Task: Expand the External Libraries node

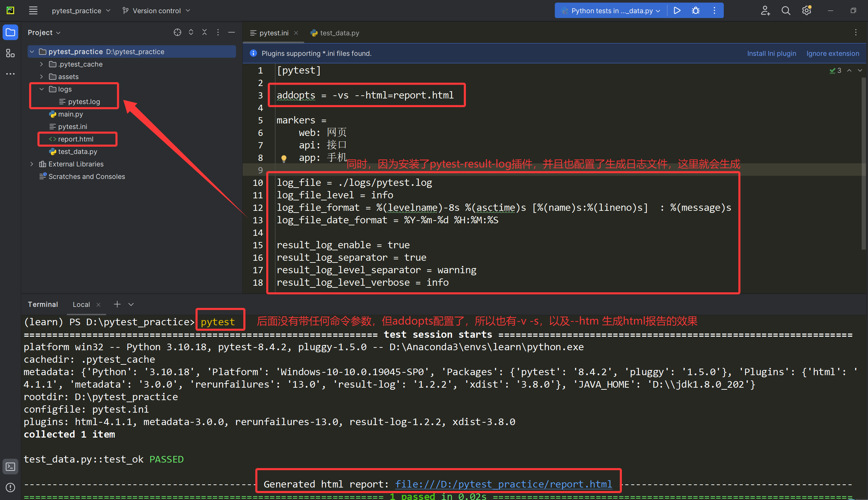Action: click(x=32, y=164)
